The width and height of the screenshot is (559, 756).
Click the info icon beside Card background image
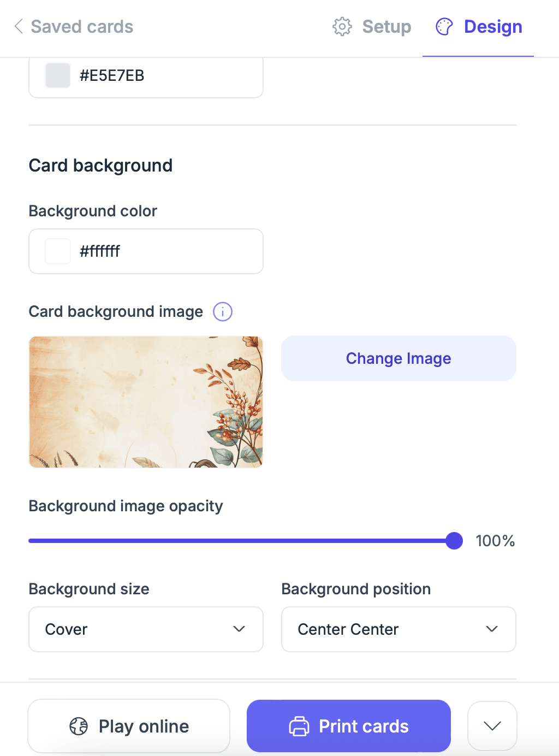[223, 312]
